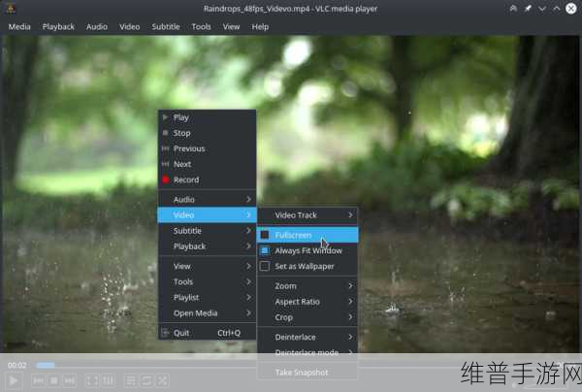Open the Media menu in the menu bar
Image resolution: width=582 pixels, height=392 pixels.
(x=19, y=27)
